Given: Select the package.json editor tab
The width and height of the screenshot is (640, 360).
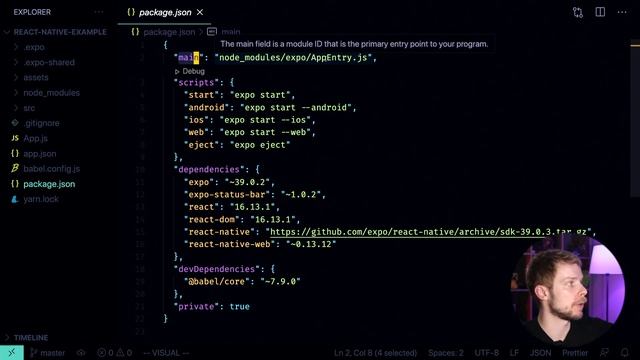Looking at the screenshot, I should tap(164, 13).
